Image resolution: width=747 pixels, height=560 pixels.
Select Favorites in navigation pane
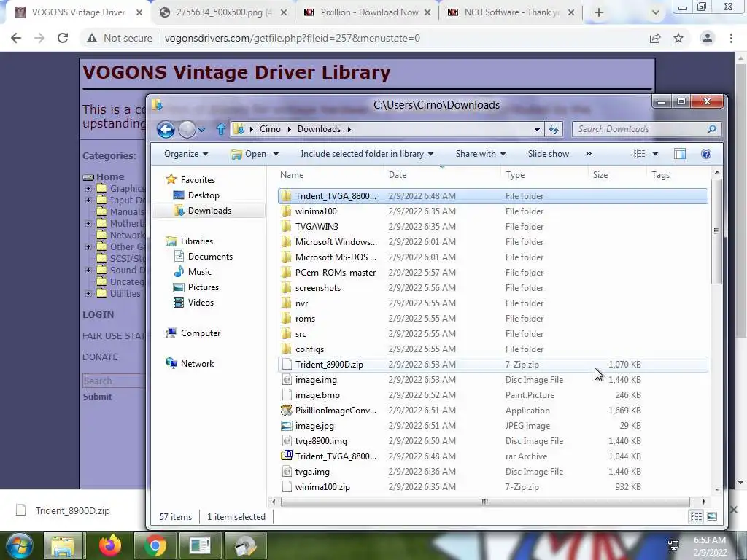[x=197, y=180]
